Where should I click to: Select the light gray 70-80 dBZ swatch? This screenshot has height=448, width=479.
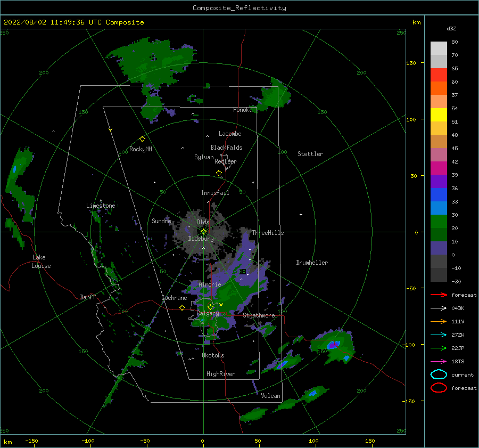(x=439, y=48)
